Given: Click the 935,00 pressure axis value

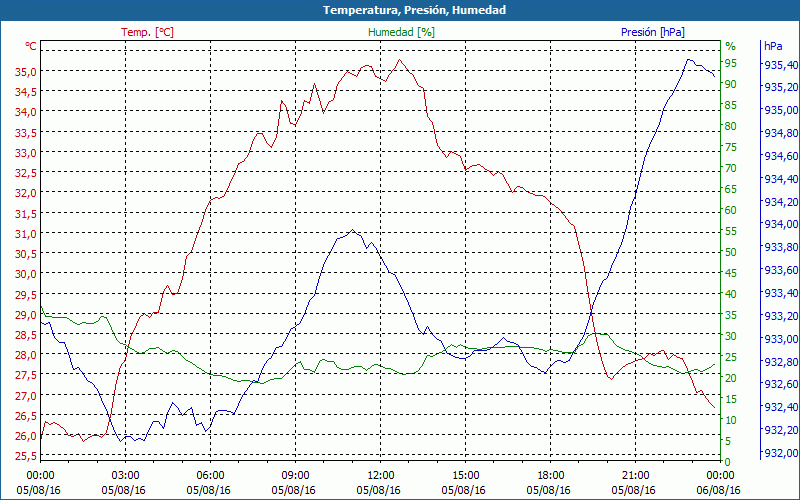Looking at the screenshot, I should coord(781,110).
